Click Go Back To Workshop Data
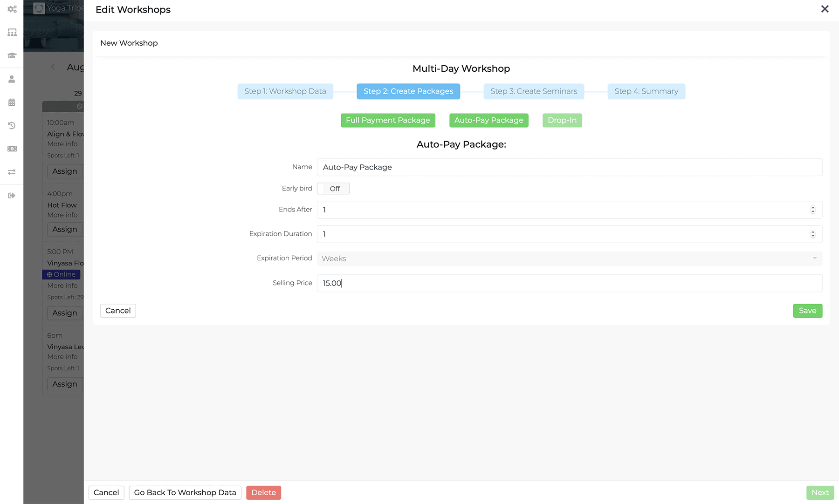839x504 pixels. coord(185,492)
